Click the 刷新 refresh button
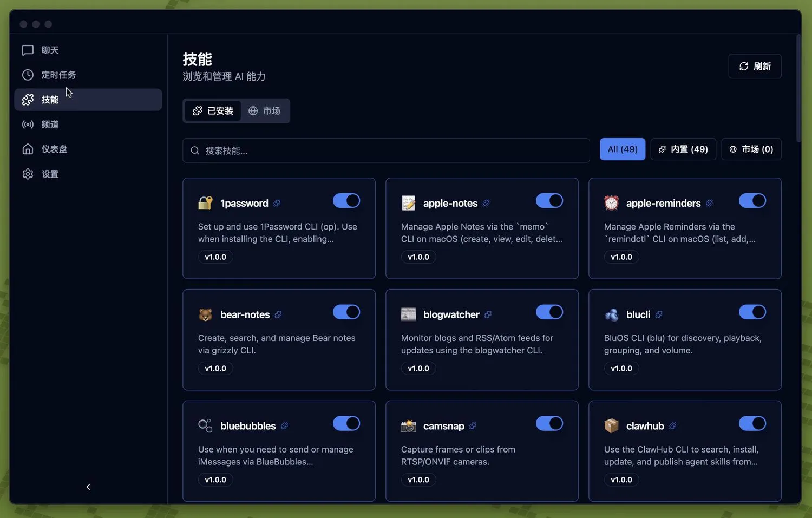Screen dimensions: 812x518 click(x=755, y=66)
